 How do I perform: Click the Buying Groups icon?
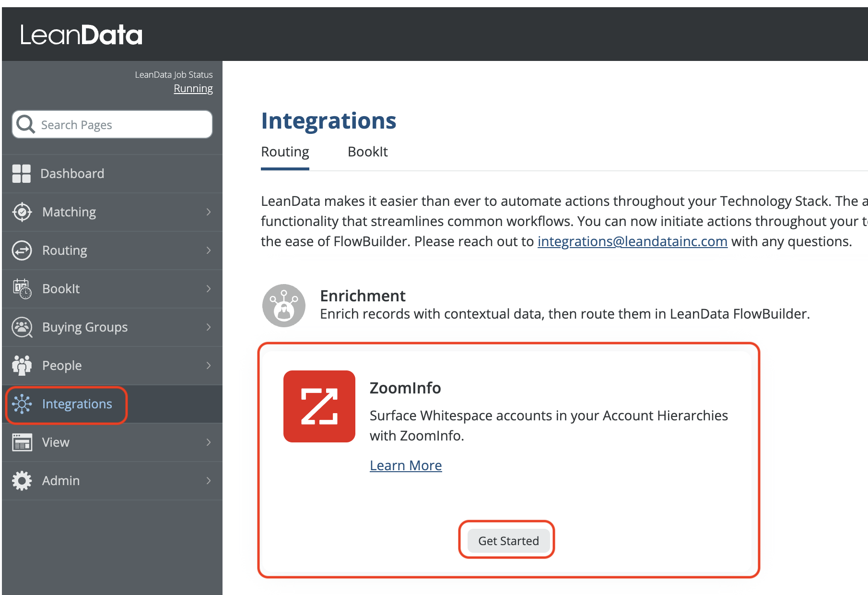(22, 327)
